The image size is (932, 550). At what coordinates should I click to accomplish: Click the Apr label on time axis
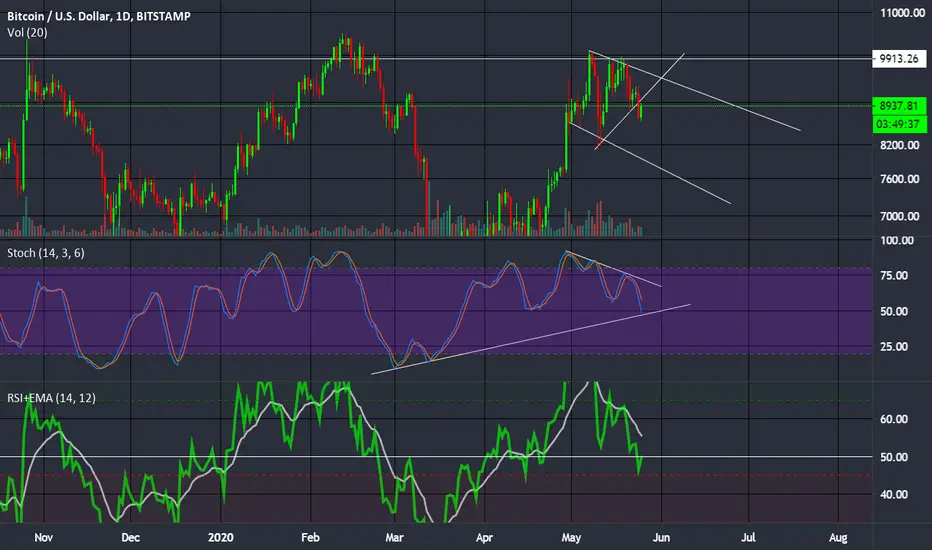click(x=484, y=538)
